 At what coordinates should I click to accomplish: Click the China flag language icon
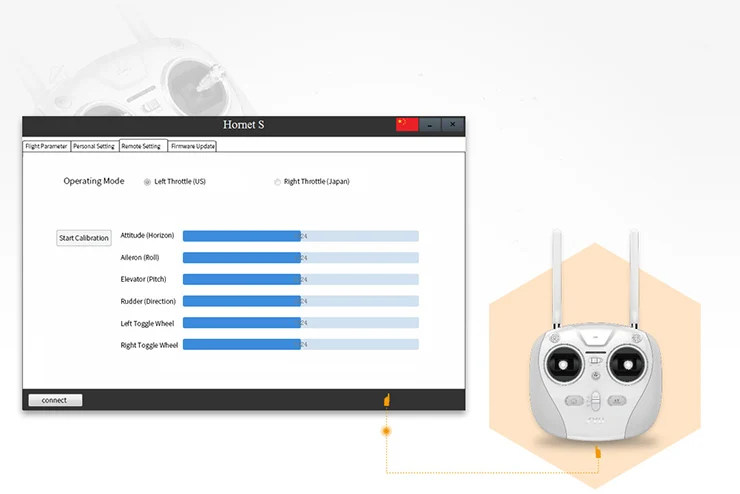407,125
